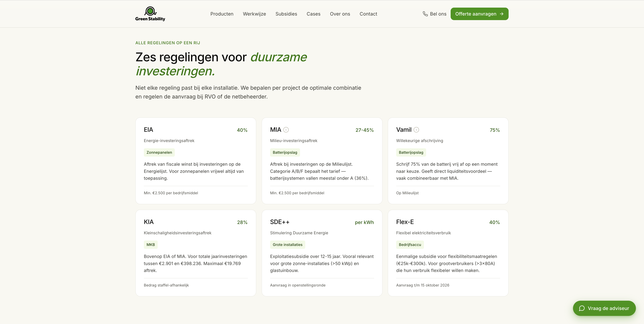Click the Flexibel elektriciteitsverbruik subtitle
The width and height of the screenshot is (644, 324).
pyautogui.click(x=423, y=233)
